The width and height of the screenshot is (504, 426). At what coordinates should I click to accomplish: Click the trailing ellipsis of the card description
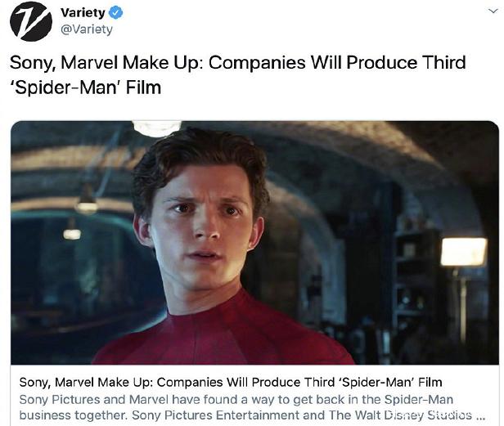tap(480, 416)
